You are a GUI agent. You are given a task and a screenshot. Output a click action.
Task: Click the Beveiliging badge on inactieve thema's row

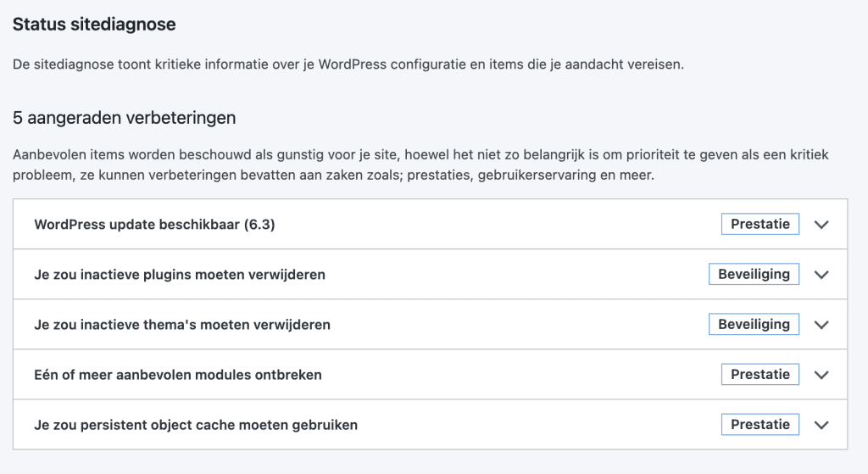754,324
